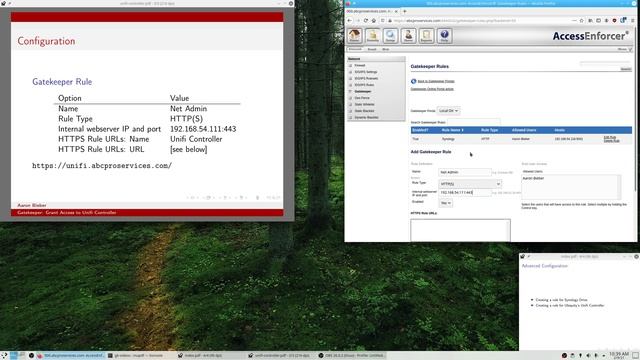Viewport: 640px width, 360px height.
Task: Click the Firefox address bar URL
Action: pyautogui.click(x=455, y=20)
